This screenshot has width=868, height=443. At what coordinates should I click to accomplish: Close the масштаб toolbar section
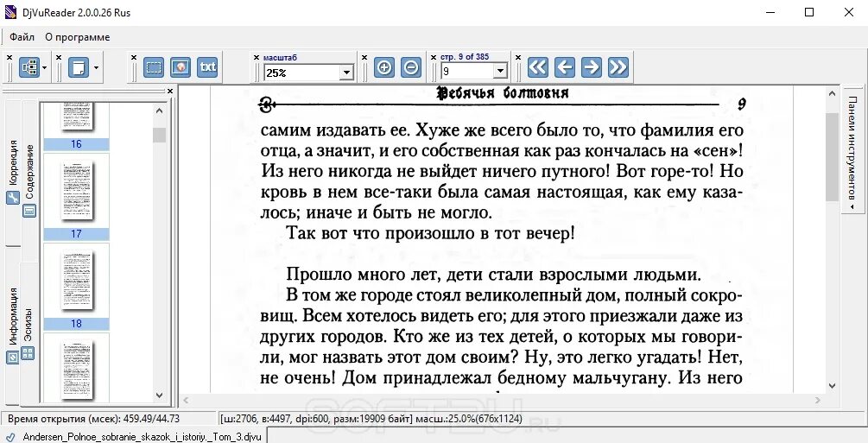pyautogui.click(x=257, y=57)
